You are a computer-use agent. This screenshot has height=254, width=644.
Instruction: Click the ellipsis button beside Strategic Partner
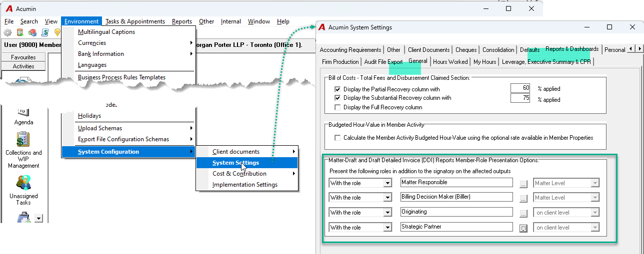(523, 228)
